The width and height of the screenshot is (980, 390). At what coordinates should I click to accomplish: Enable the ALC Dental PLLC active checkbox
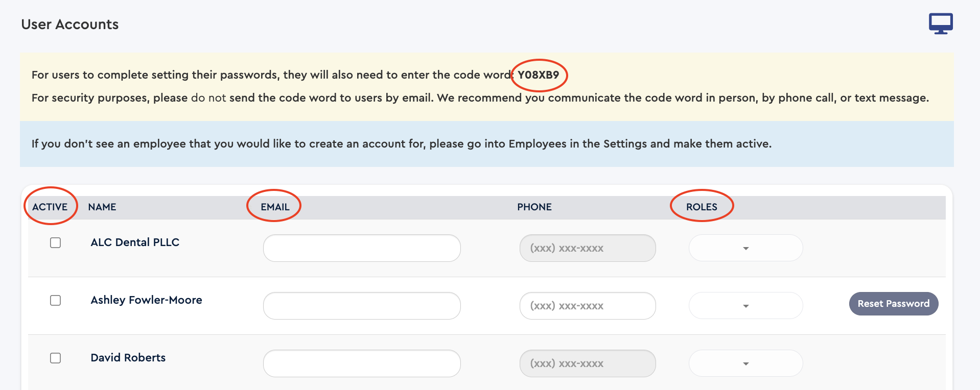(55, 242)
